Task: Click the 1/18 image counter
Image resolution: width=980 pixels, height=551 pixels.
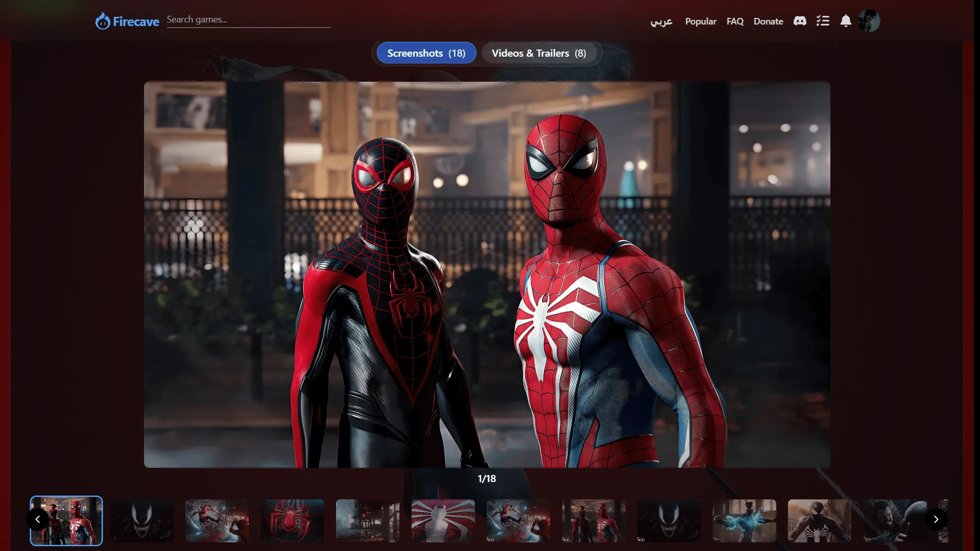Action: tap(487, 478)
